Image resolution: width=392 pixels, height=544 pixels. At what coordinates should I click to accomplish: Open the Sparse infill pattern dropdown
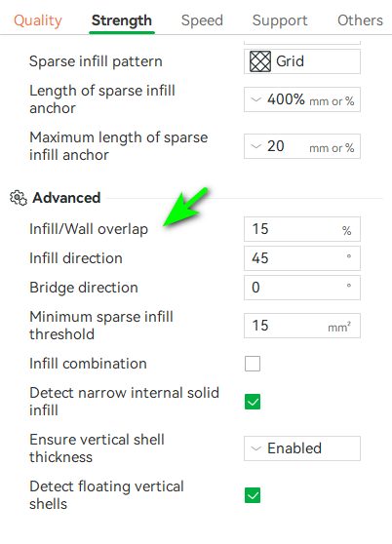pyautogui.click(x=302, y=61)
